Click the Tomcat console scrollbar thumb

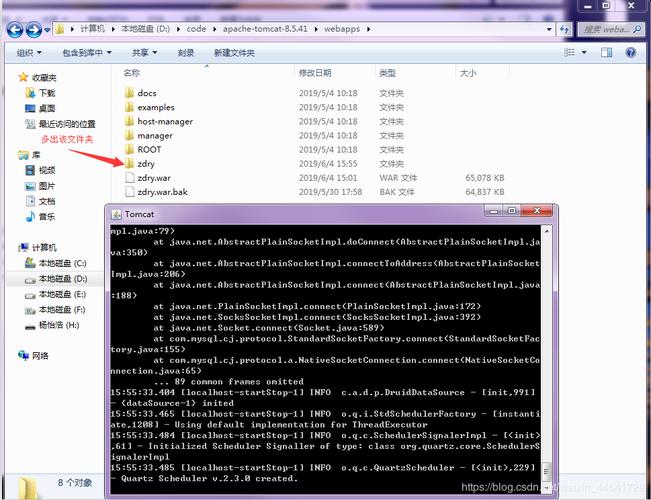tap(547, 472)
